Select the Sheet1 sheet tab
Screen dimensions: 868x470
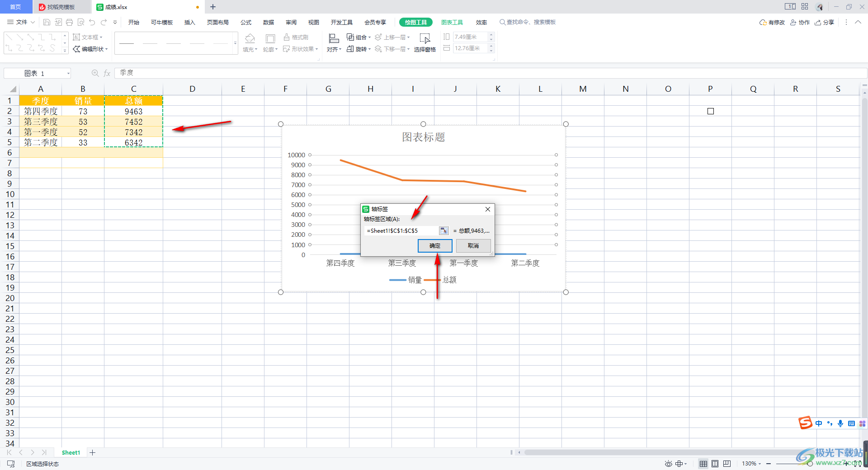[x=71, y=452]
